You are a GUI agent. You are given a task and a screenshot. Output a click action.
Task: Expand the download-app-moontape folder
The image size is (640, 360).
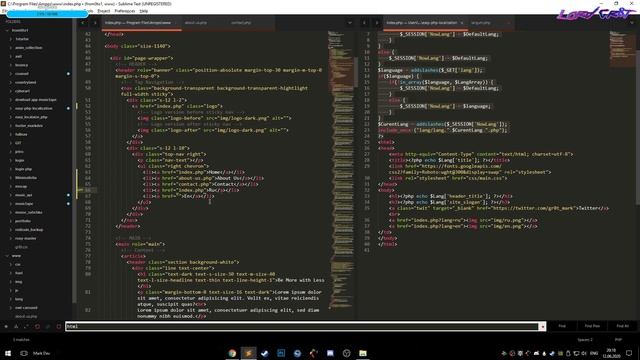point(11,100)
